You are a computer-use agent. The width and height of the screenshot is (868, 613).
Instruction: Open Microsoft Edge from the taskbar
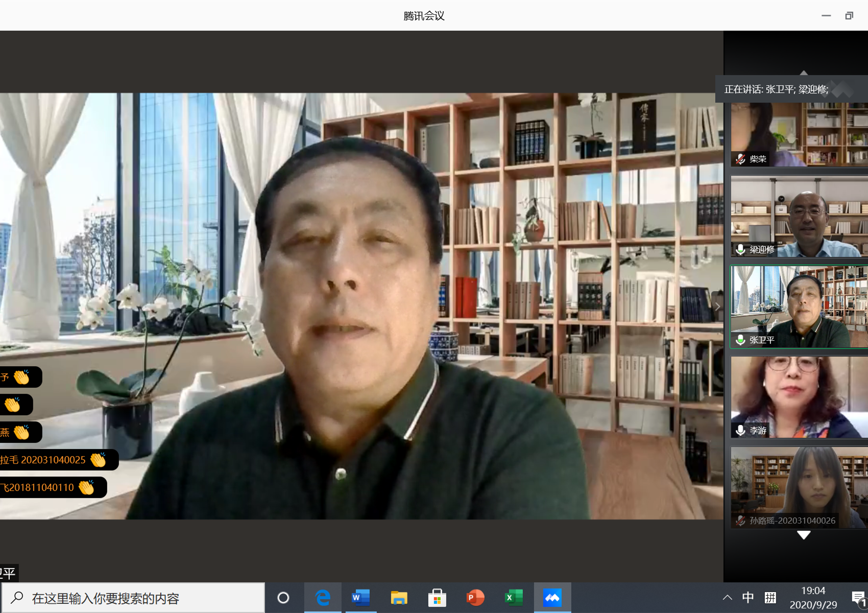point(323,598)
